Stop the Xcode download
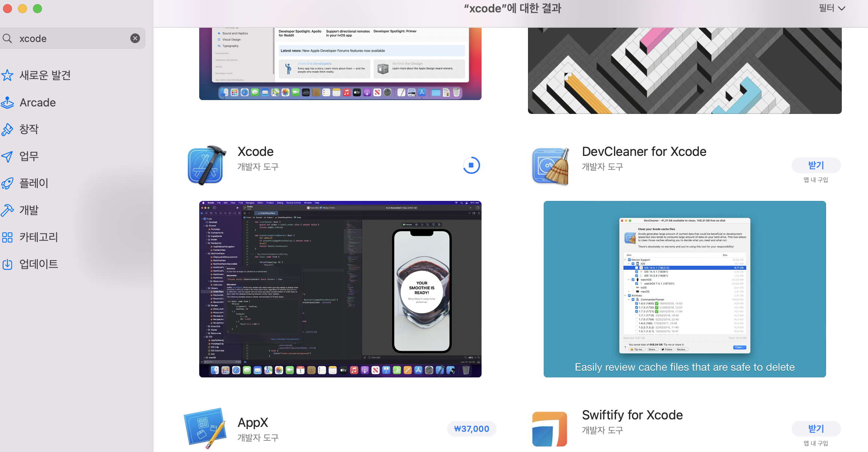This screenshot has height=452, width=868. click(x=471, y=165)
